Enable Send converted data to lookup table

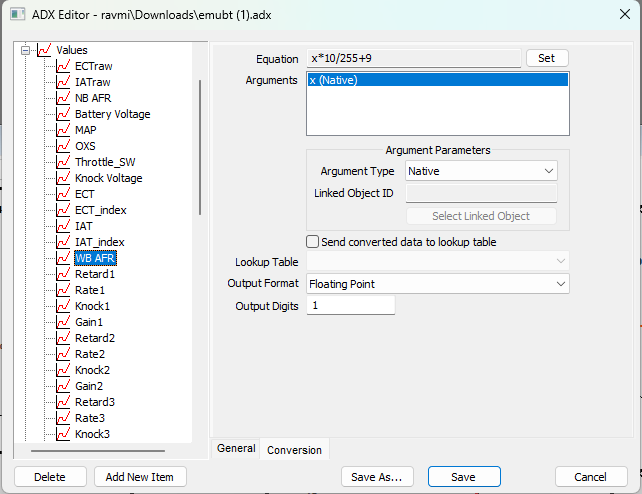coord(313,242)
